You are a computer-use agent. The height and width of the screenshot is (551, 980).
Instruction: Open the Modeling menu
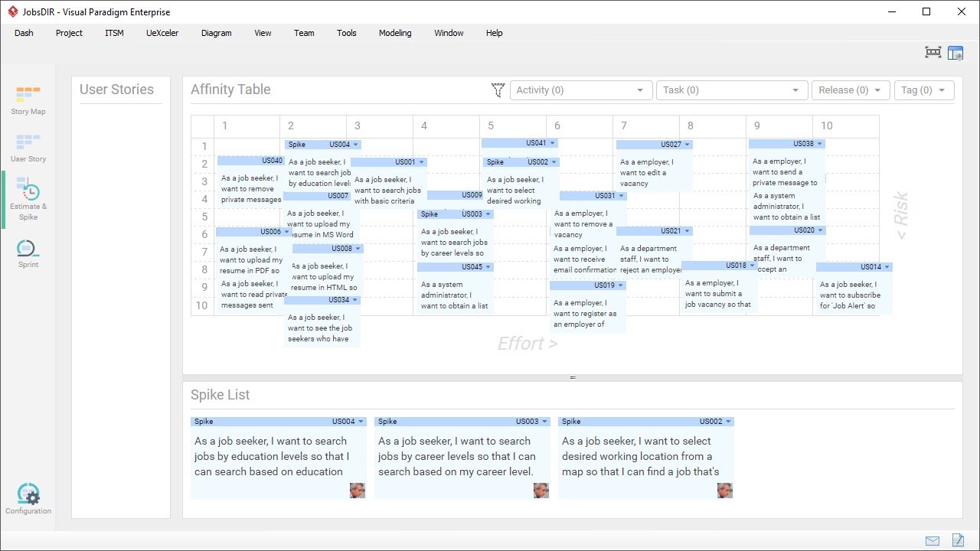pos(395,33)
